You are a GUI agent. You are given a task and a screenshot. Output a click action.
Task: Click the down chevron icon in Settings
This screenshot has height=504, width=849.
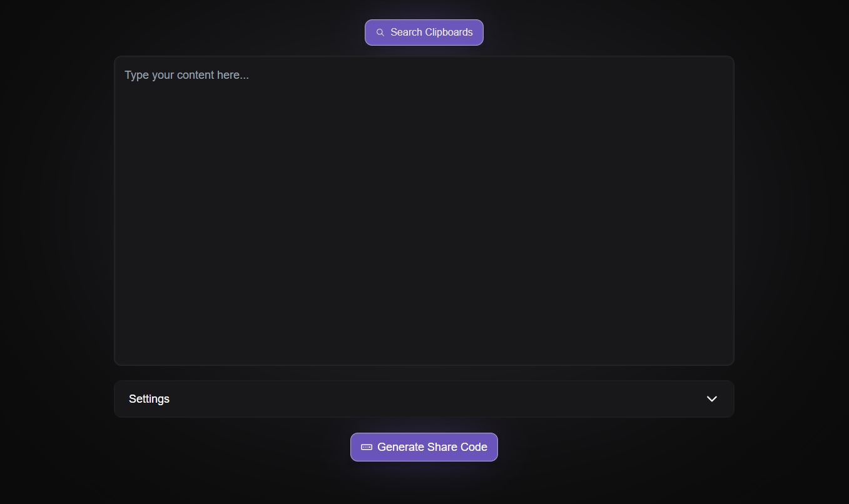712,399
